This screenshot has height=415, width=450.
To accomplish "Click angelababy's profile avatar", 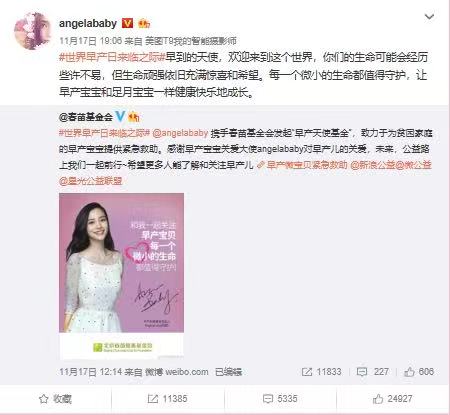I will (32, 31).
